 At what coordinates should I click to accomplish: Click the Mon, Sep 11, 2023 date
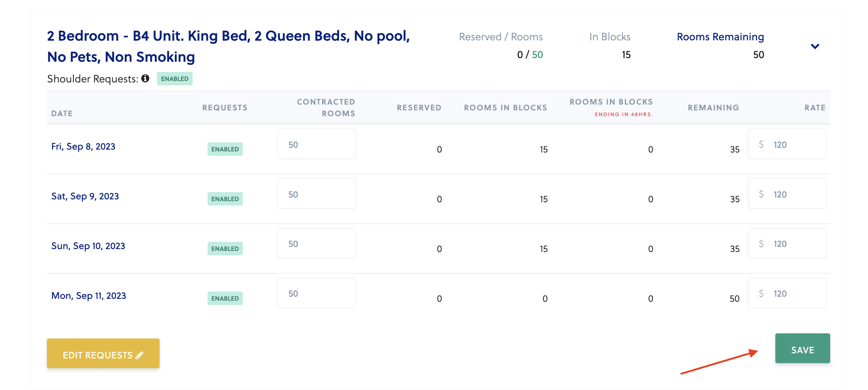click(x=89, y=296)
